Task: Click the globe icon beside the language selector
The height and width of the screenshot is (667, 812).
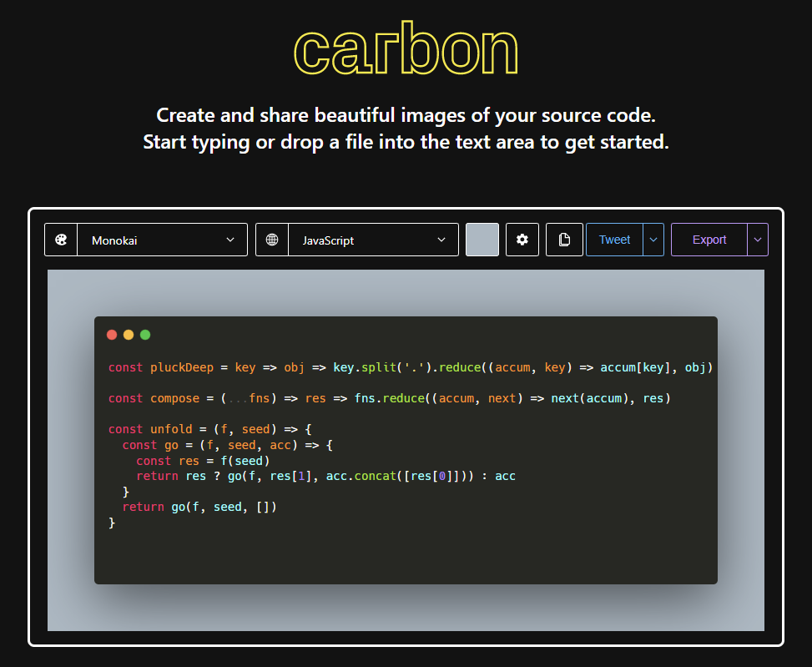Action: coord(271,240)
